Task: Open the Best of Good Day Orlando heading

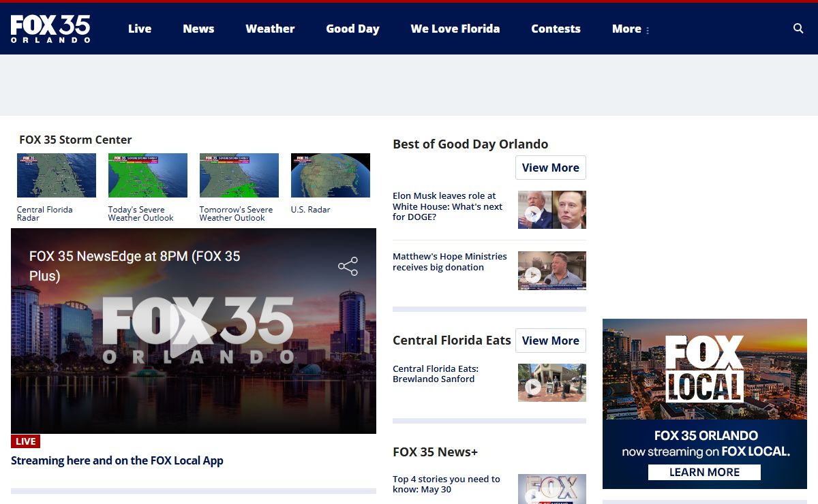Action: (x=470, y=144)
